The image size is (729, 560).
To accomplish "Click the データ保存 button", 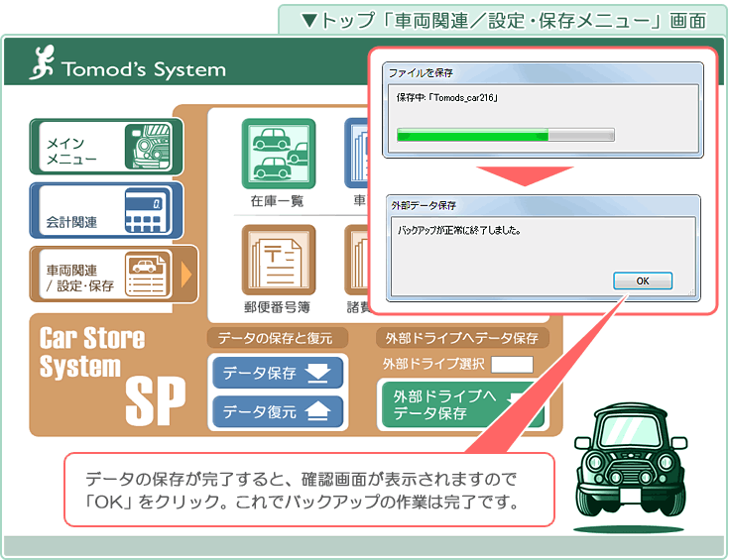I will click(278, 373).
